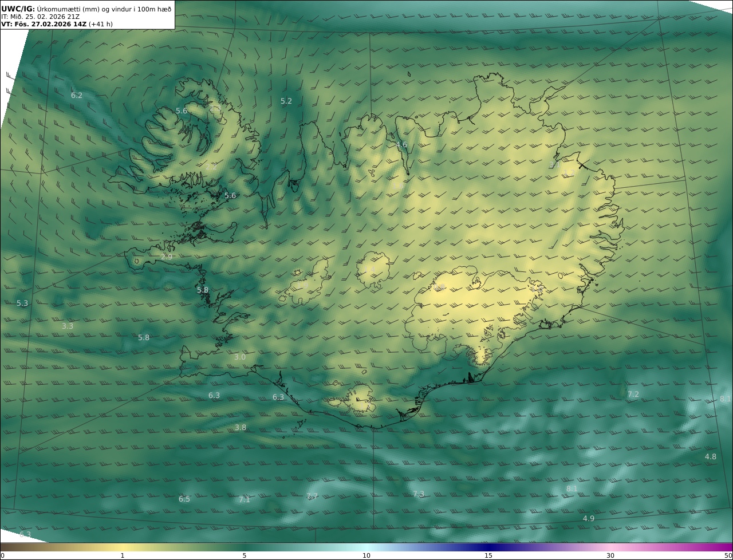
Task: Select the initialization time 'IT: Mið. 25. 02. 2026 21Z'
Action: click(x=40, y=17)
